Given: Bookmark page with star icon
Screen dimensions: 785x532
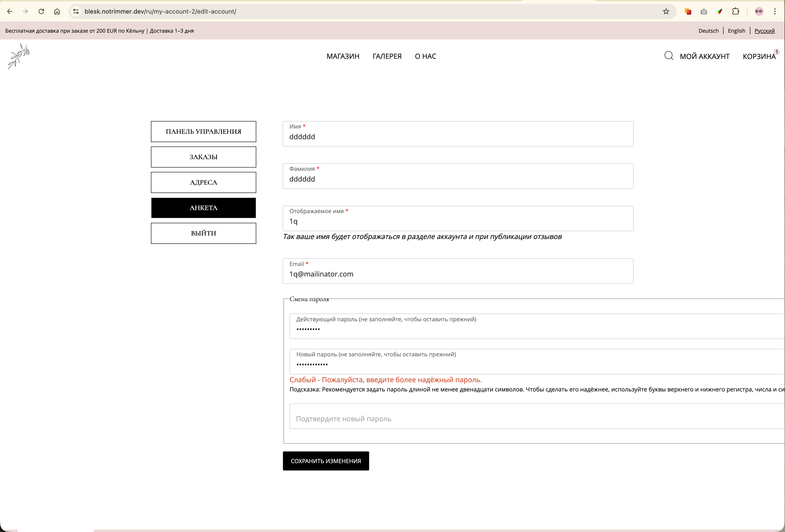Looking at the screenshot, I should [x=666, y=11].
